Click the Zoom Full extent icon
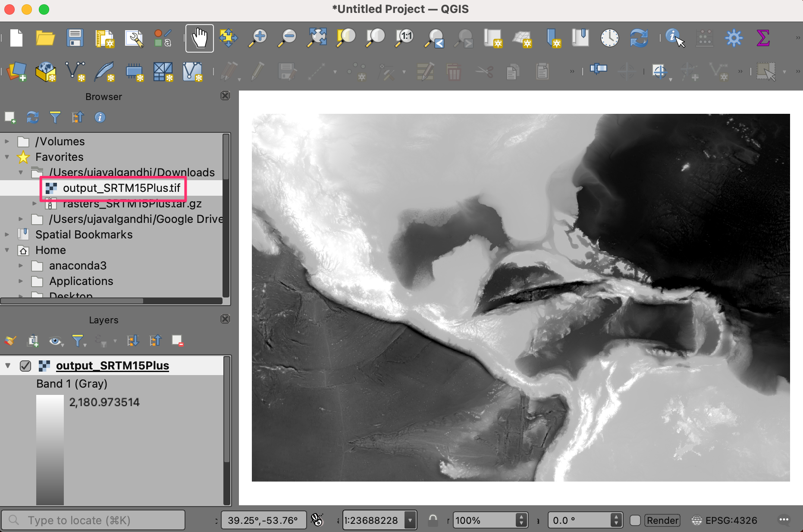803x532 pixels. [x=317, y=38]
